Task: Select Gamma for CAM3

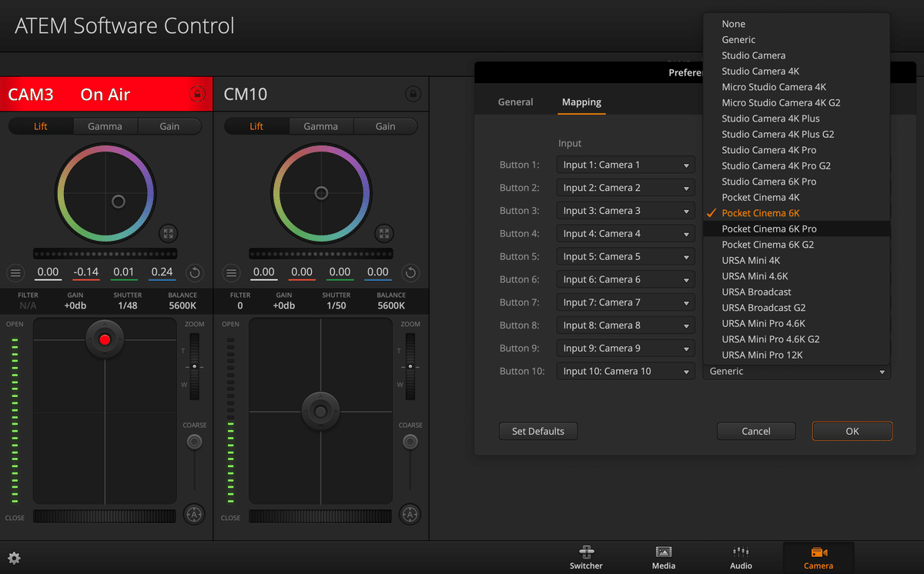Action: 105,126
